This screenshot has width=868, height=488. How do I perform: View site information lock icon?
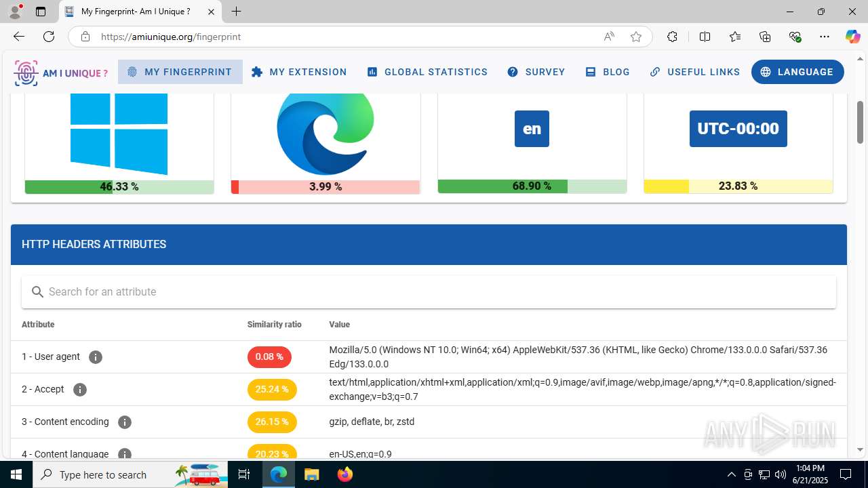[x=85, y=37]
